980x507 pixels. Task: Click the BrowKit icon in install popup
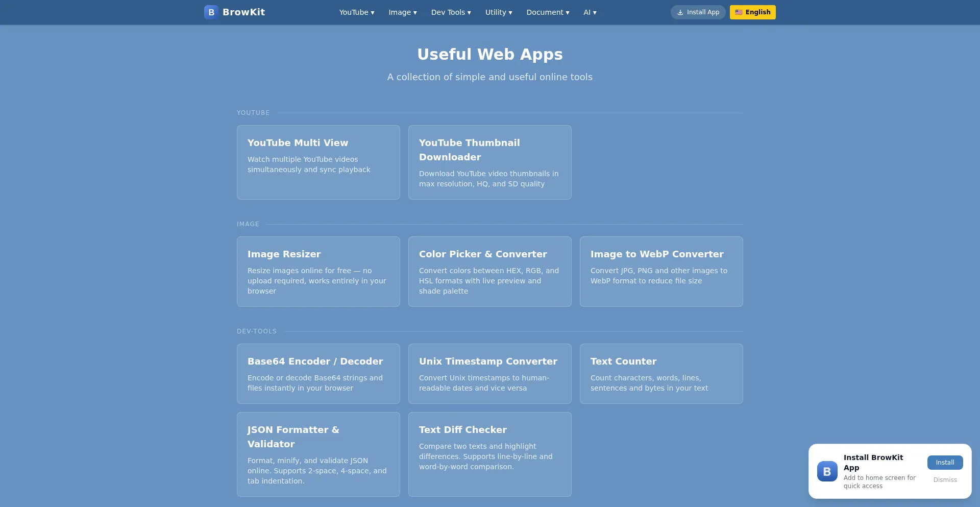click(827, 471)
